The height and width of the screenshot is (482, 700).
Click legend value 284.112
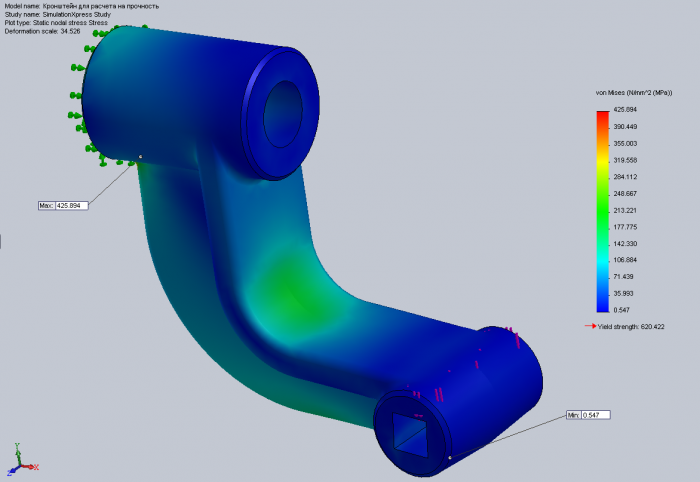[x=625, y=177]
